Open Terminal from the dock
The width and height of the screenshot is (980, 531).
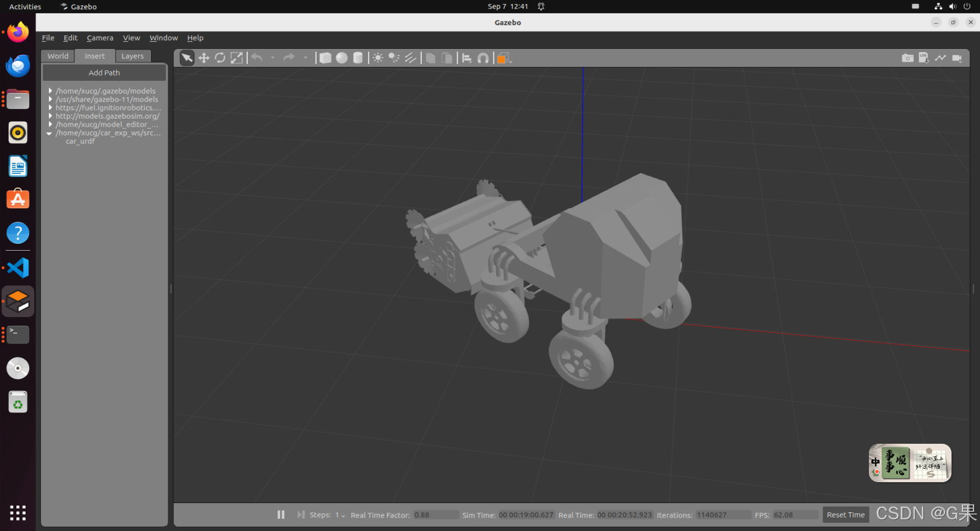pyautogui.click(x=18, y=334)
